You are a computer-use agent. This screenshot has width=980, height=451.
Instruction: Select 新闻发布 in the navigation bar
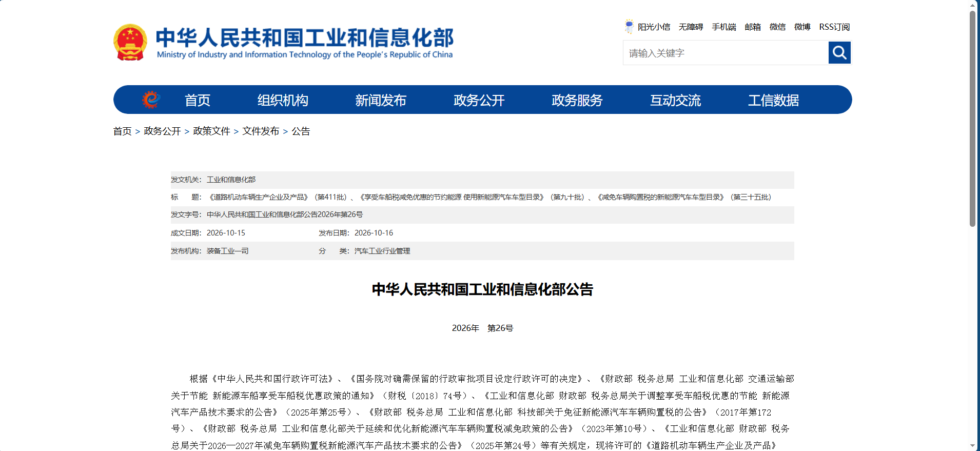[x=381, y=100]
